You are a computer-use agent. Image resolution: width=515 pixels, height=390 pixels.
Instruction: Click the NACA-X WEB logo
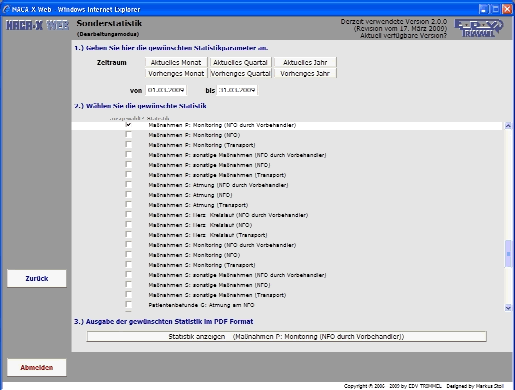pyautogui.click(x=37, y=25)
